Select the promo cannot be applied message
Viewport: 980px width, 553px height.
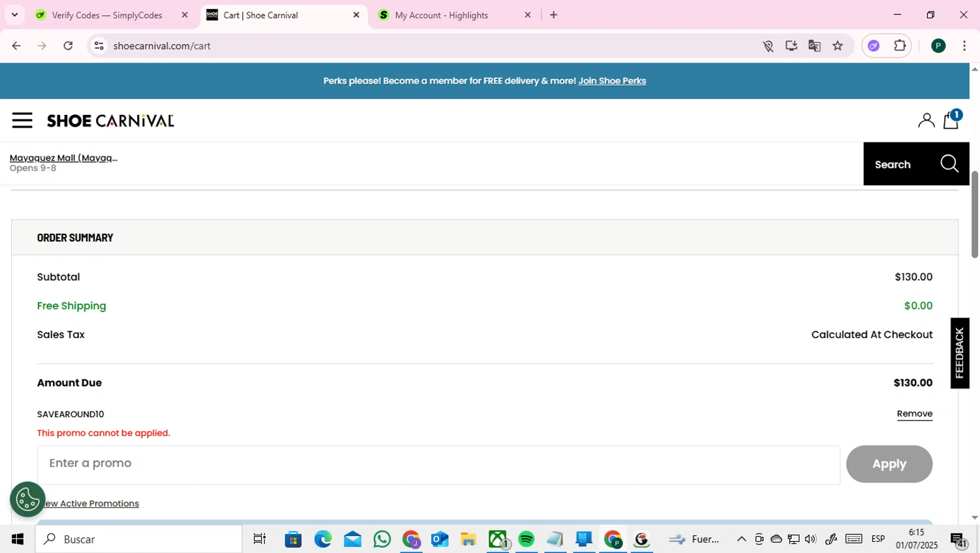pos(103,433)
